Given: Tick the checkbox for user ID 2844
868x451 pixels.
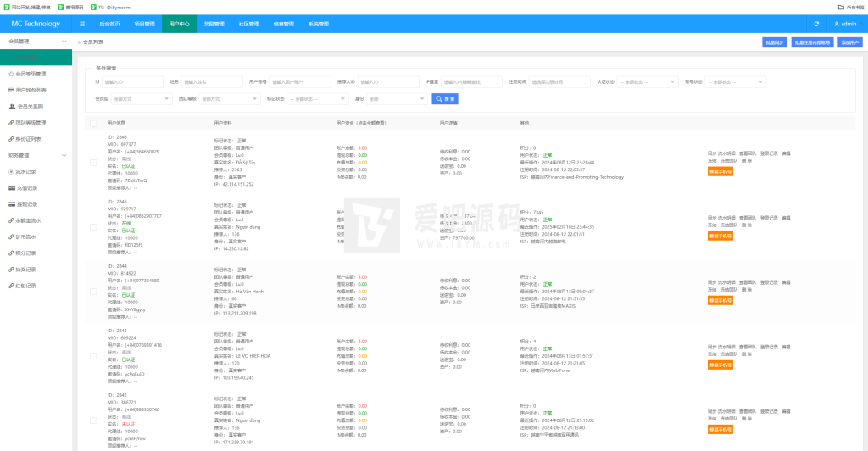Looking at the screenshot, I should (x=93, y=292).
